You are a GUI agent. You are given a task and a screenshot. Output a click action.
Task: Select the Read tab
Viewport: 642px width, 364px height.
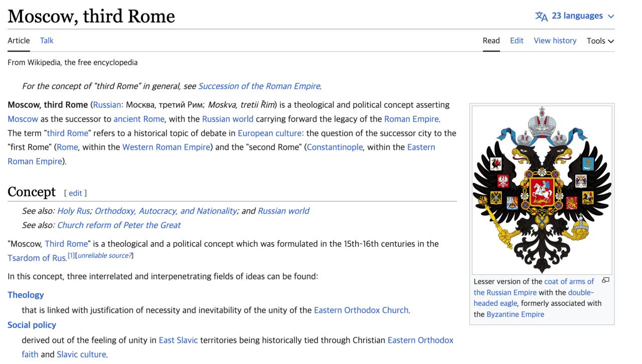[x=491, y=41]
